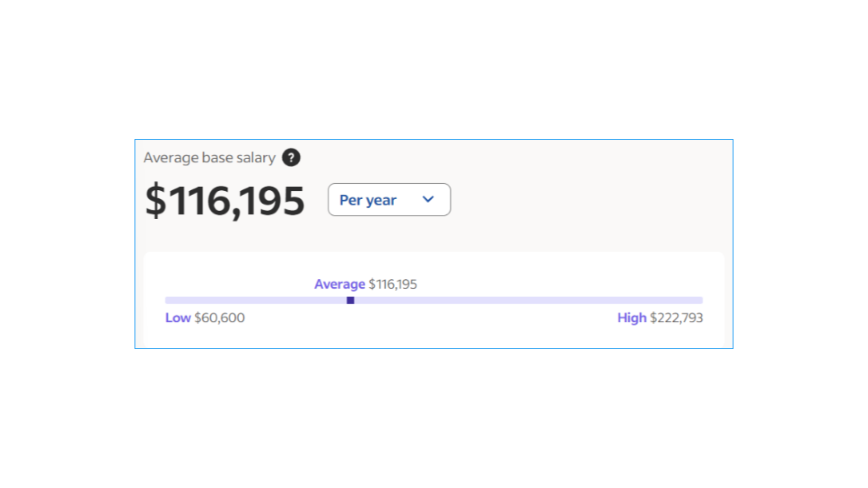Click the right end of salary range bar
Image resolution: width=868 pixels, height=488 pixels.
pyautogui.click(x=700, y=300)
